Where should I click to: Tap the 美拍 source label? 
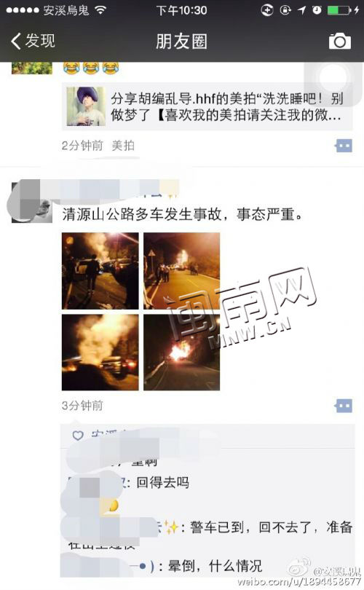123,146
